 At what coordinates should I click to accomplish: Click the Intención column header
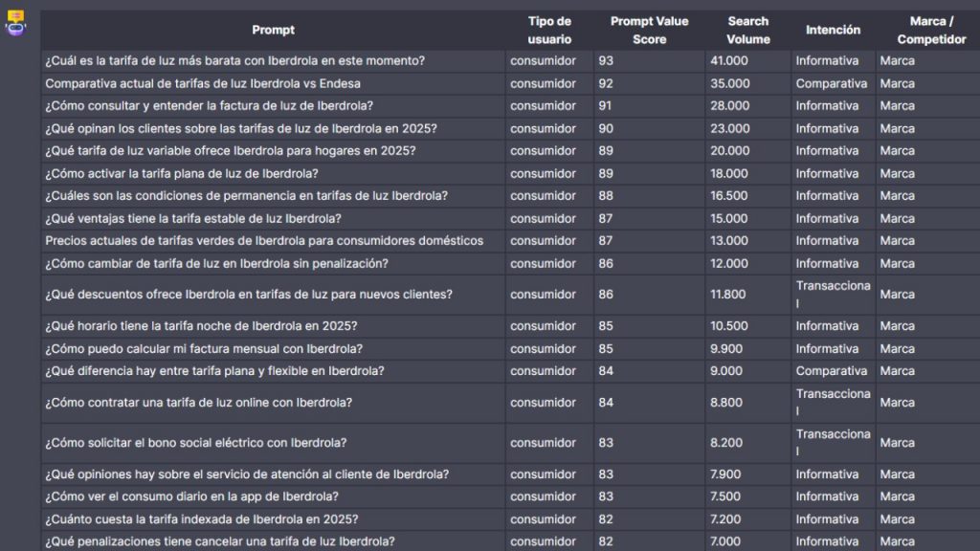point(833,31)
